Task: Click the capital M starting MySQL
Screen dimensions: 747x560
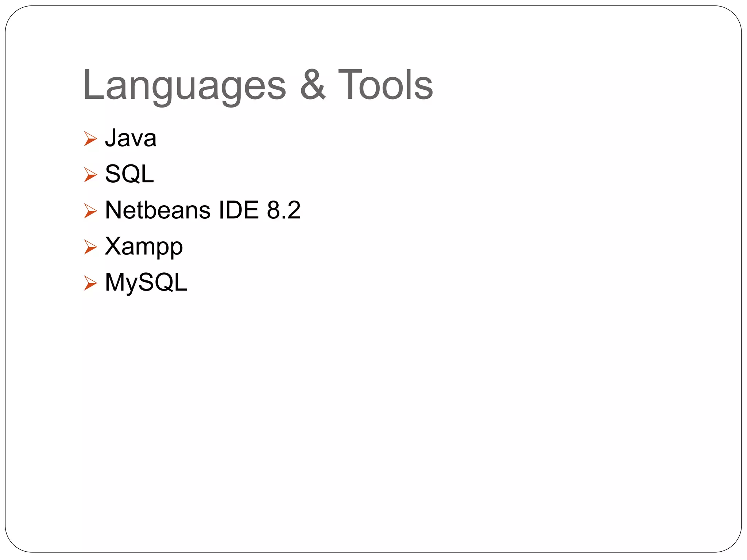Action: [115, 282]
